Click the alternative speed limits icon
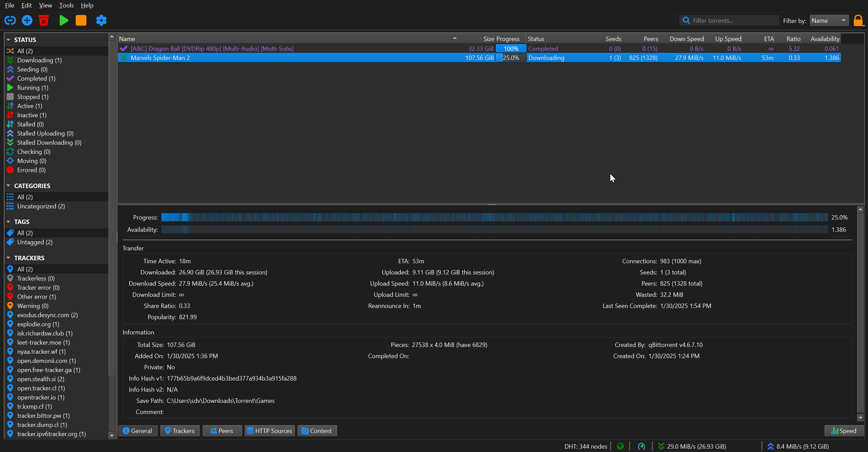The height and width of the screenshot is (452, 868). pyautogui.click(x=641, y=447)
